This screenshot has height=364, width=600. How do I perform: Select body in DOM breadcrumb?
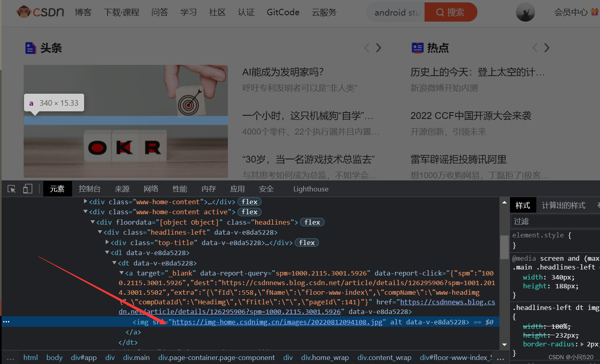pyautogui.click(x=54, y=357)
